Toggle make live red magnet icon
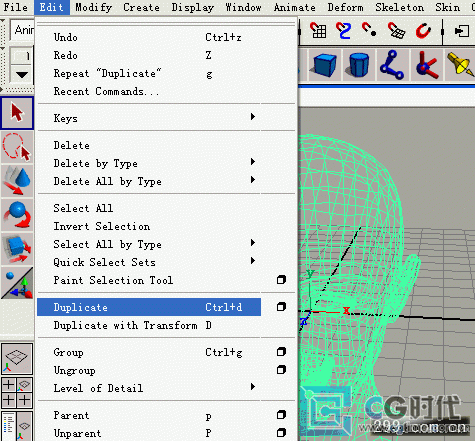 [x=423, y=31]
